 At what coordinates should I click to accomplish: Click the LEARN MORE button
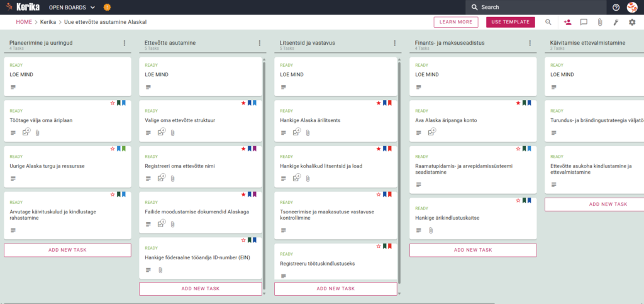[x=456, y=22]
